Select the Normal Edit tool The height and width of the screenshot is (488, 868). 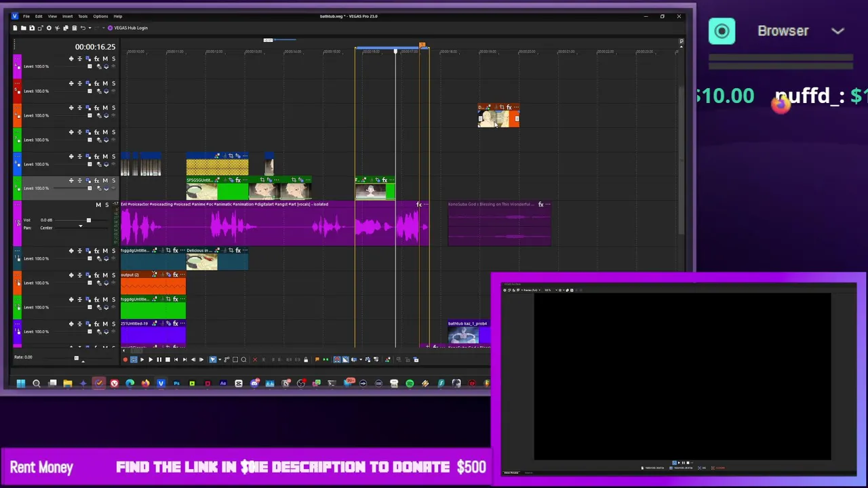tap(213, 359)
